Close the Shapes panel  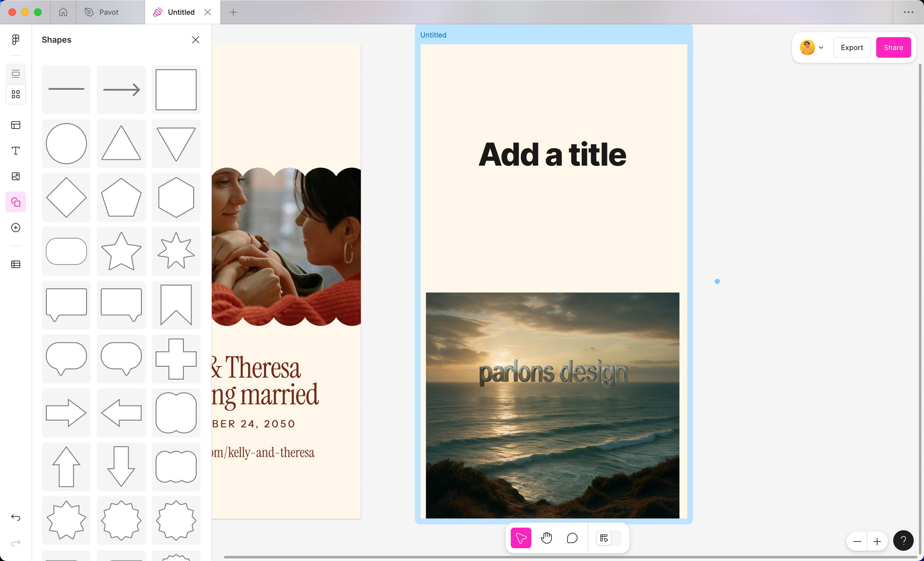tap(195, 40)
